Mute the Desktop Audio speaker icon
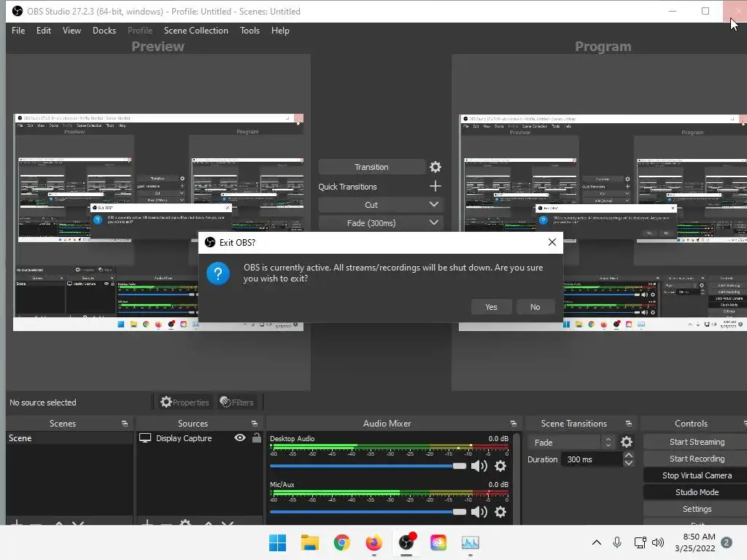This screenshot has height=560, width=747. (x=479, y=466)
